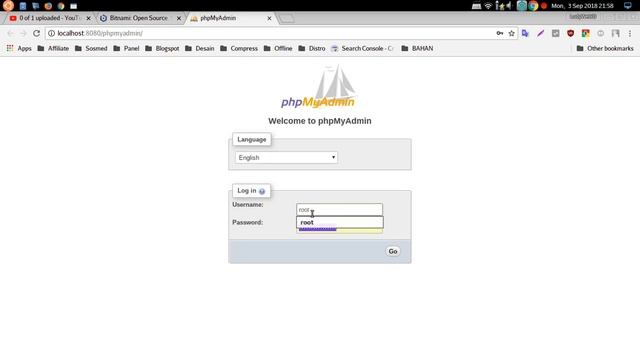Open the English language dropdown
The width and height of the screenshot is (640, 360).
(x=287, y=158)
